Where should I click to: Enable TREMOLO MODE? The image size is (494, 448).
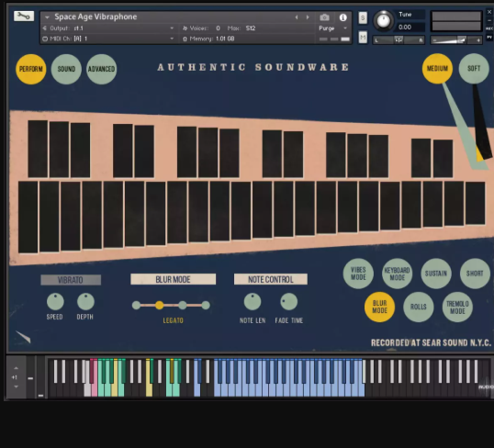point(457,307)
